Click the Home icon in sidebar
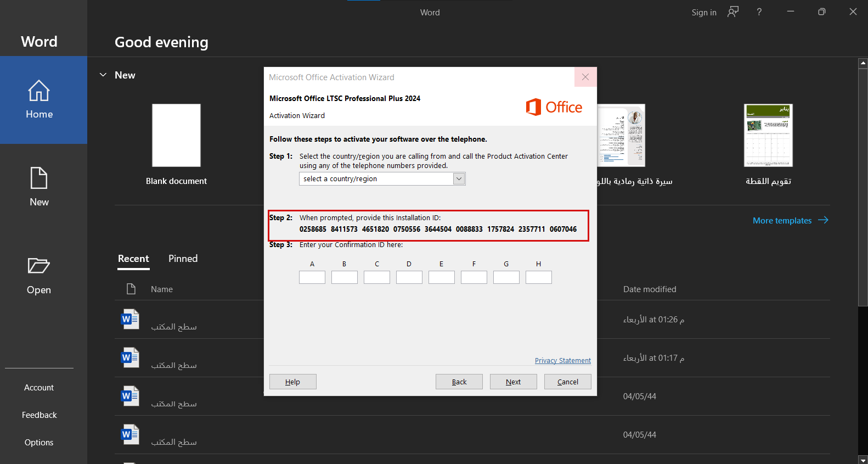The width and height of the screenshot is (868, 464). pyautogui.click(x=39, y=91)
